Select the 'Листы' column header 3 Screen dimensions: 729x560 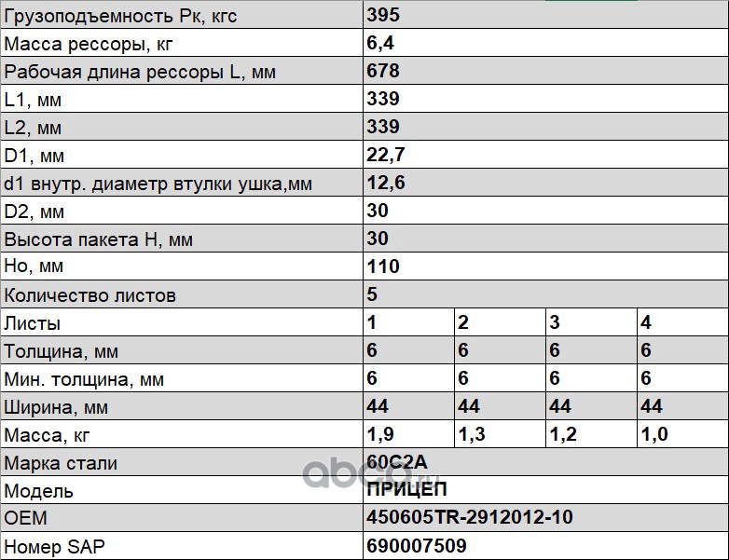point(555,322)
